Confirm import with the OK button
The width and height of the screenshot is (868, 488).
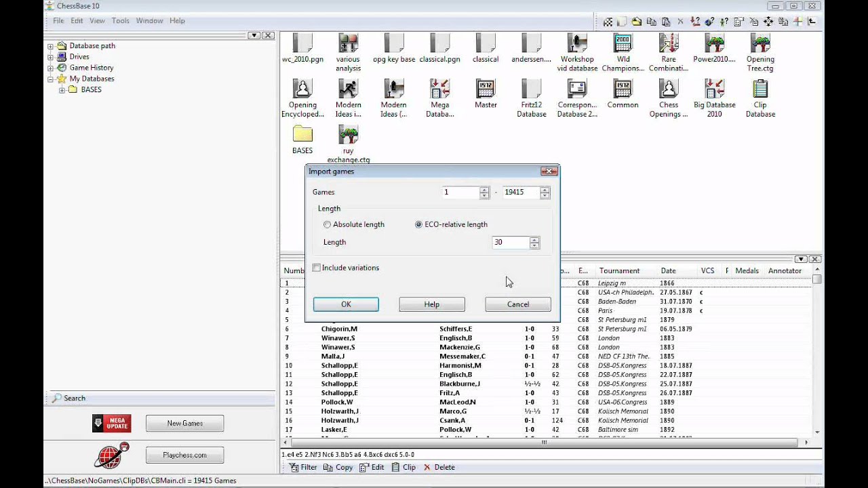(x=346, y=304)
